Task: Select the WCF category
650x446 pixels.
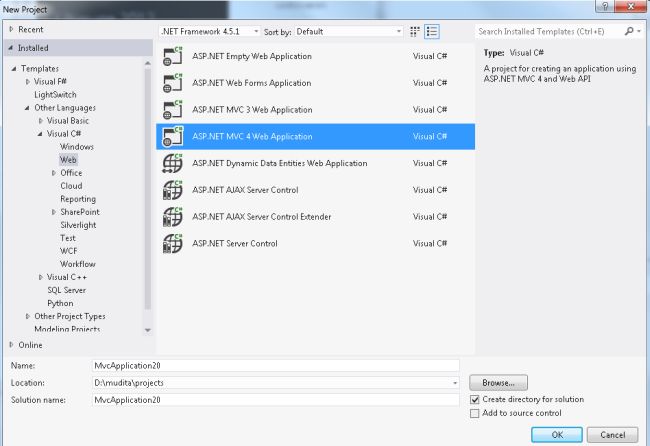Action: pyautogui.click(x=68, y=251)
